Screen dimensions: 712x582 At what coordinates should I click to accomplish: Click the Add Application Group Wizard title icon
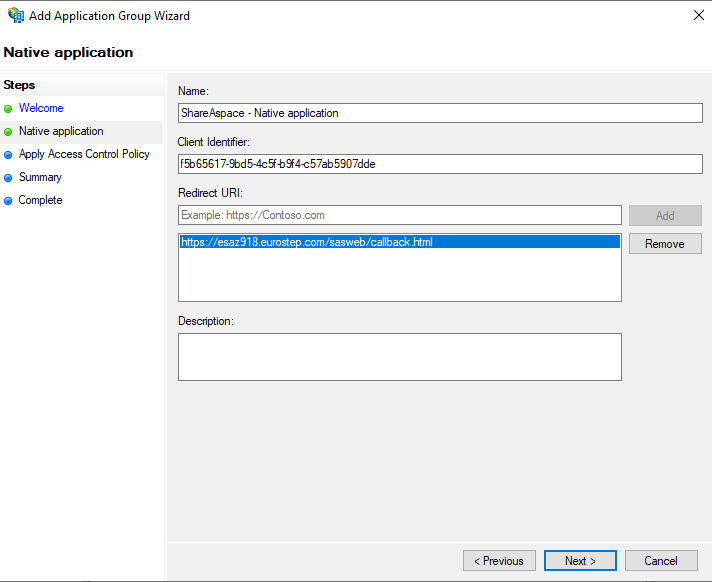pos(16,15)
